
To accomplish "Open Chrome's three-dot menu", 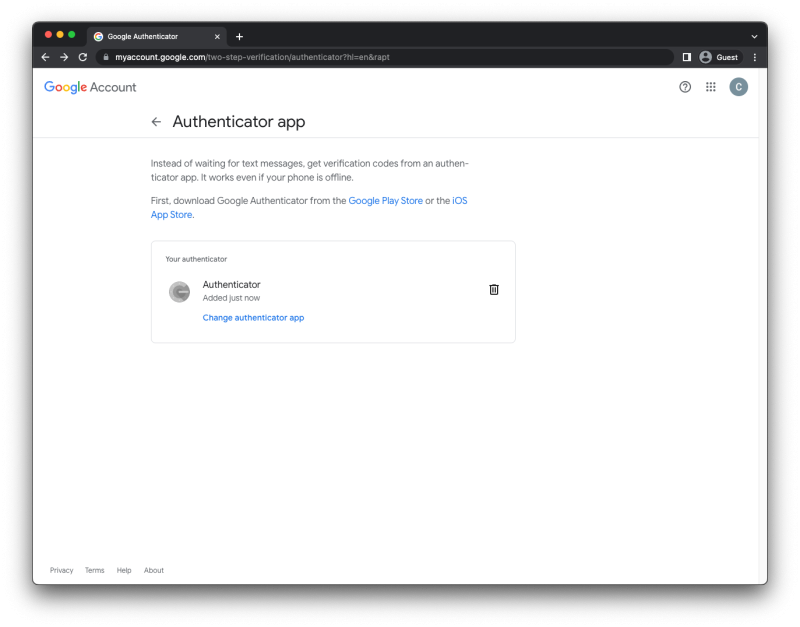I will click(754, 57).
